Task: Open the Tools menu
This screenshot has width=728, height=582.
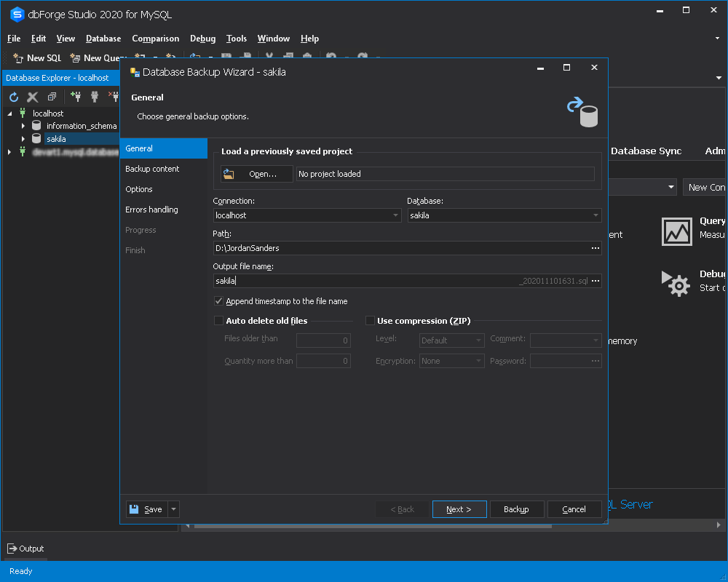Action: tap(237, 39)
